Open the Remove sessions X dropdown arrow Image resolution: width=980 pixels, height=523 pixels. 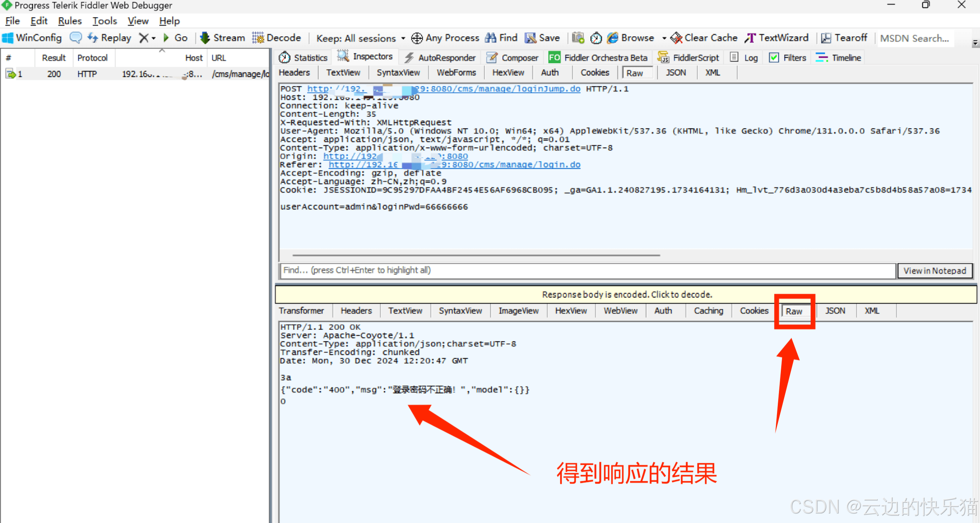pyautogui.click(x=154, y=38)
